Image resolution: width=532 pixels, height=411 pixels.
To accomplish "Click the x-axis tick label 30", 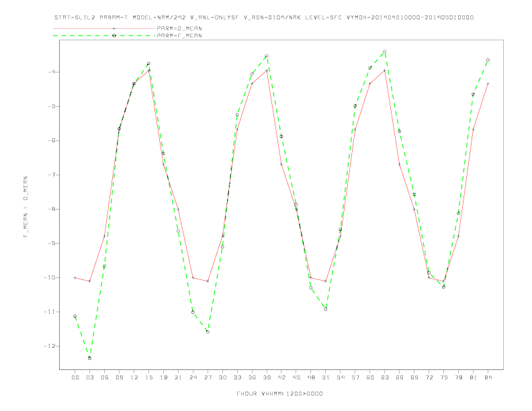I will coord(222,377).
